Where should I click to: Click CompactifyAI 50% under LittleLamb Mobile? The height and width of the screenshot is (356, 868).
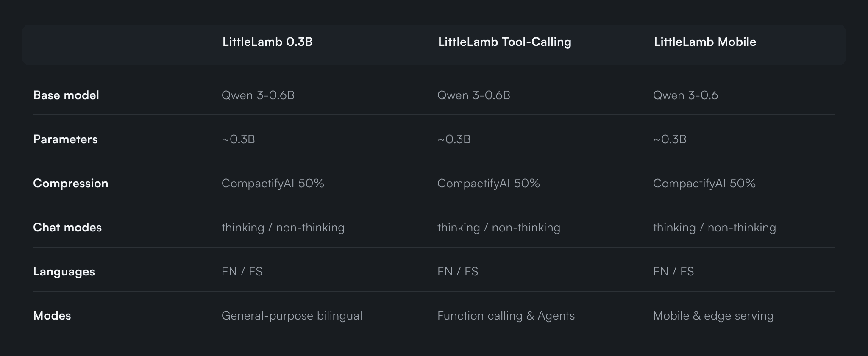[704, 184]
